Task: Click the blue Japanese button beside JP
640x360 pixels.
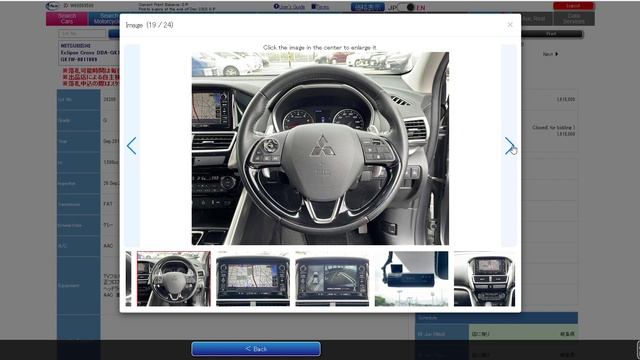Action: (367, 7)
